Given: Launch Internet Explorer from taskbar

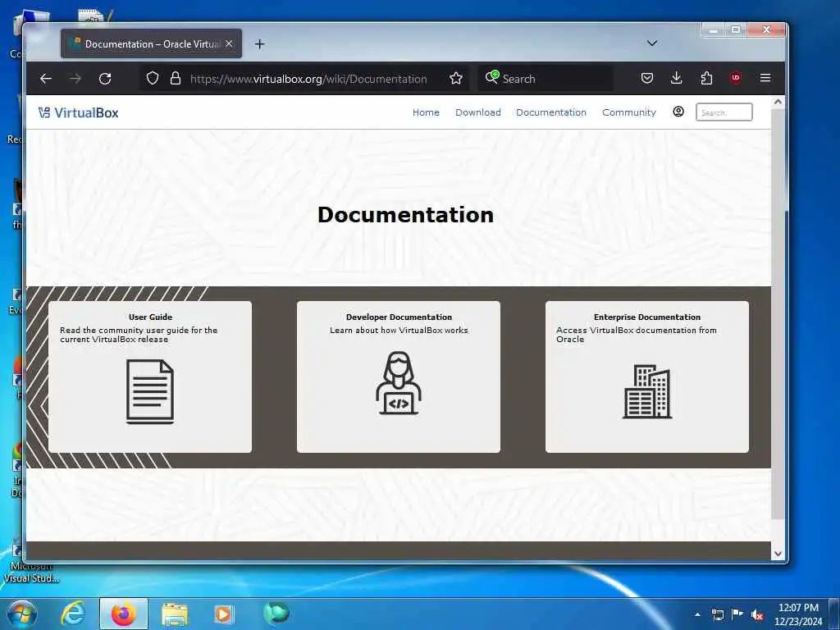Looking at the screenshot, I should pyautogui.click(x=73, y=614).
